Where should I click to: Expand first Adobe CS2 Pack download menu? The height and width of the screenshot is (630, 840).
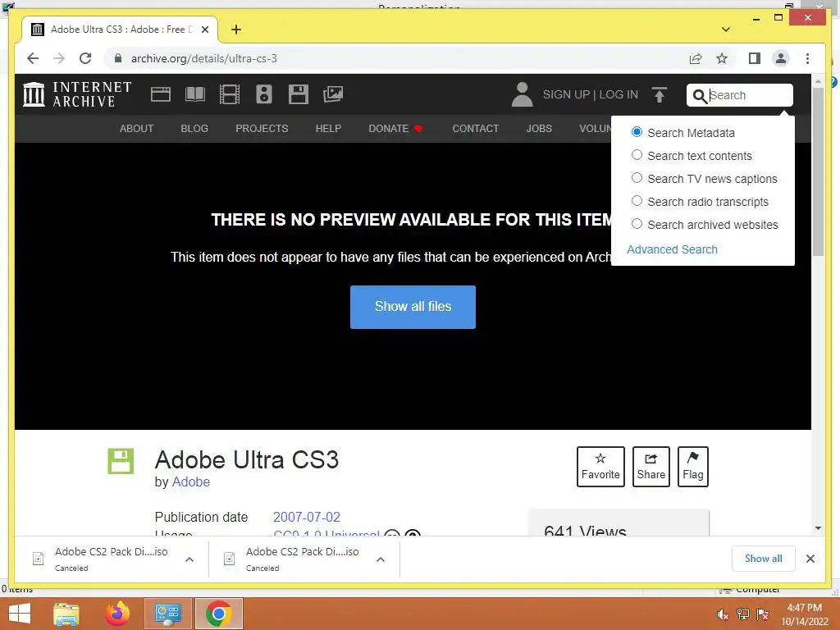[x=189, y=559]
